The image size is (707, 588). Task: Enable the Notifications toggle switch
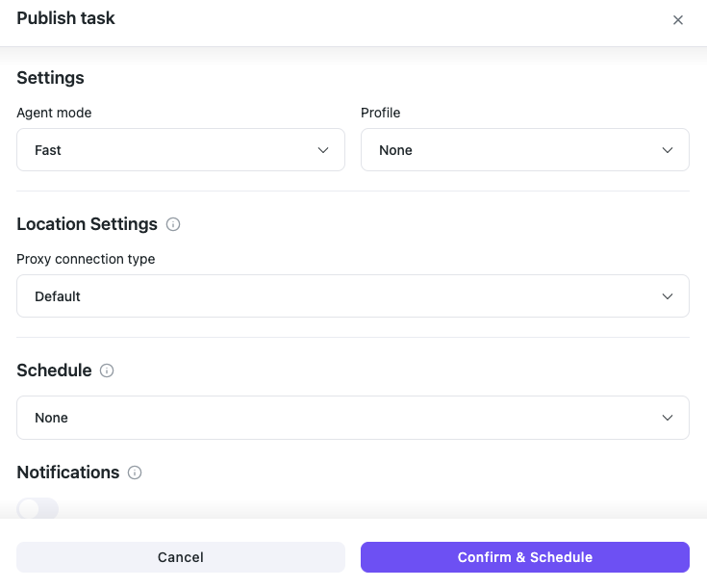38,508
